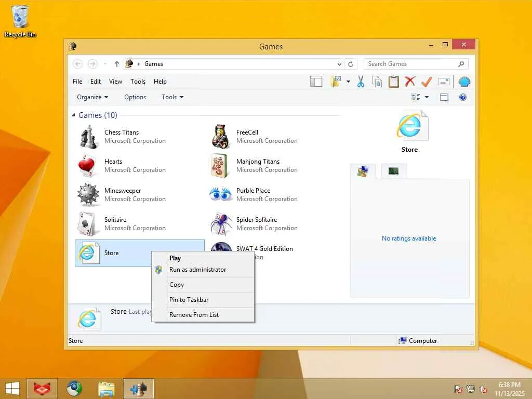Open the folder options dropdown arrow
The height and width of the screenshot is (399, 532).
point(348,82)
